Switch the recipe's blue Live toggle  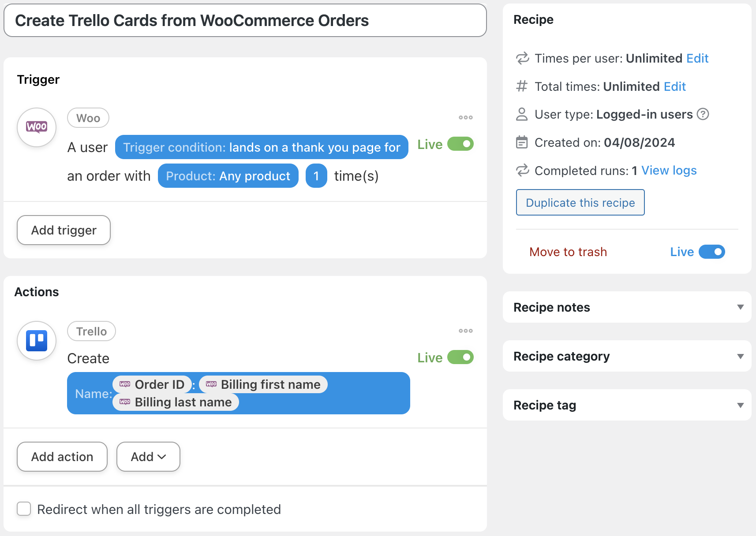coord(711,252)
